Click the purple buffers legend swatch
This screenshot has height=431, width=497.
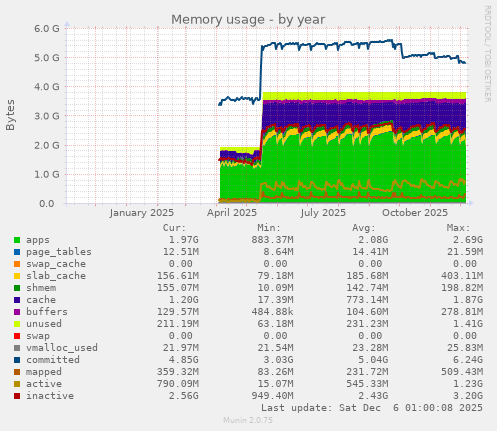17,312
